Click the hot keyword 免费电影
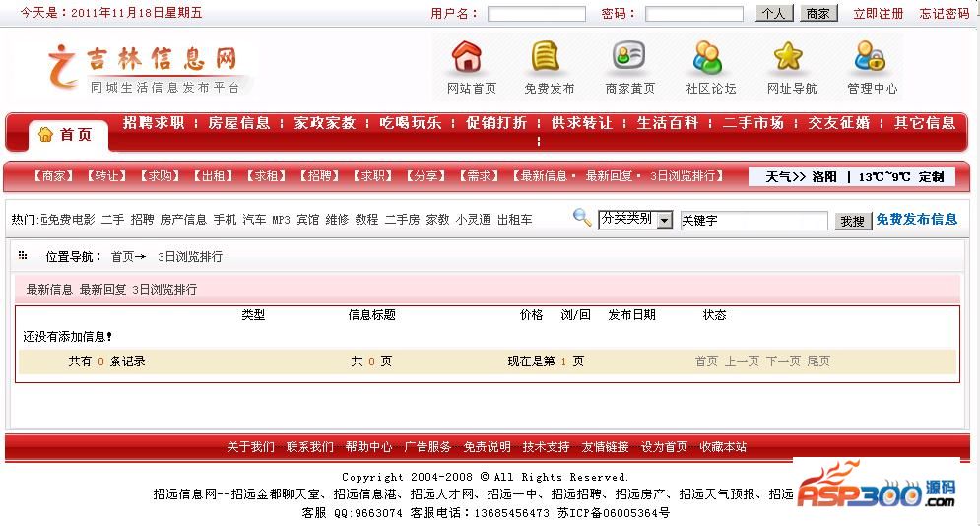980x526 pixels. [72, 220]
